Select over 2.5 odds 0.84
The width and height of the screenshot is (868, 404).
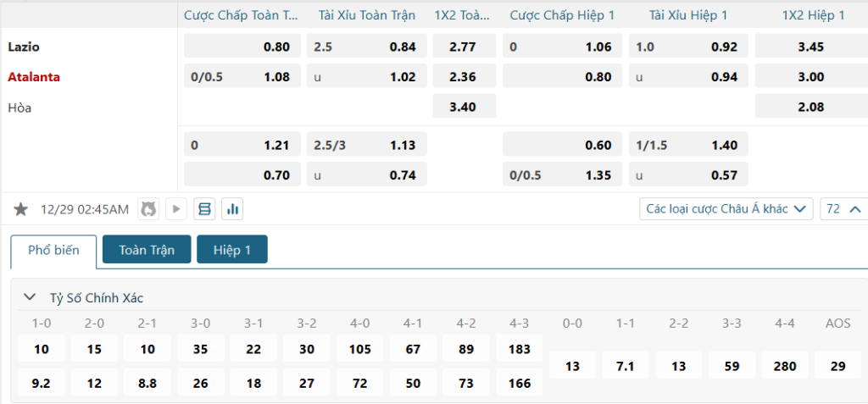coord(366,47)
